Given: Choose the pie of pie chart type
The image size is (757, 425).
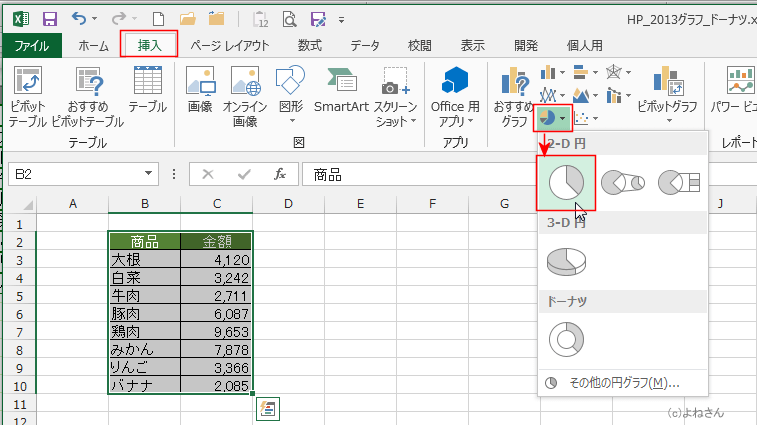Looking at the screenshot, I should coord(622,183).
